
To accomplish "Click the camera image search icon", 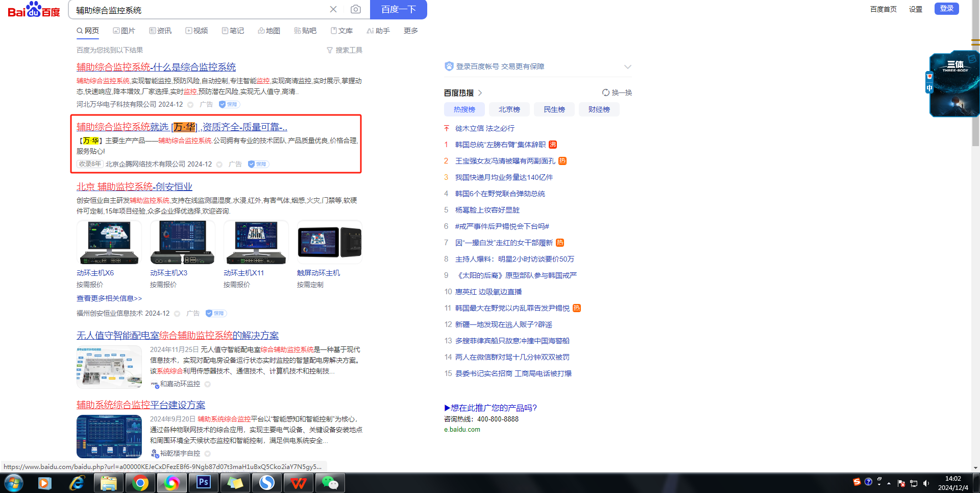I will coord(356,9).
